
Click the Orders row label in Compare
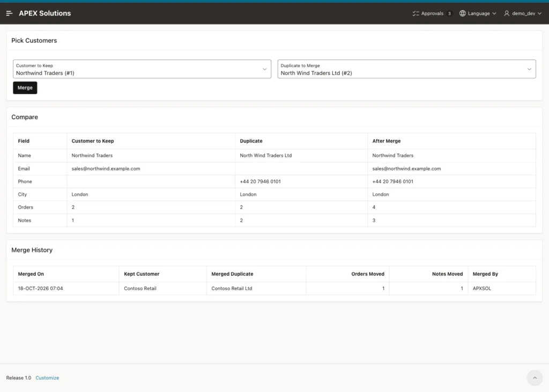[26, 207]
